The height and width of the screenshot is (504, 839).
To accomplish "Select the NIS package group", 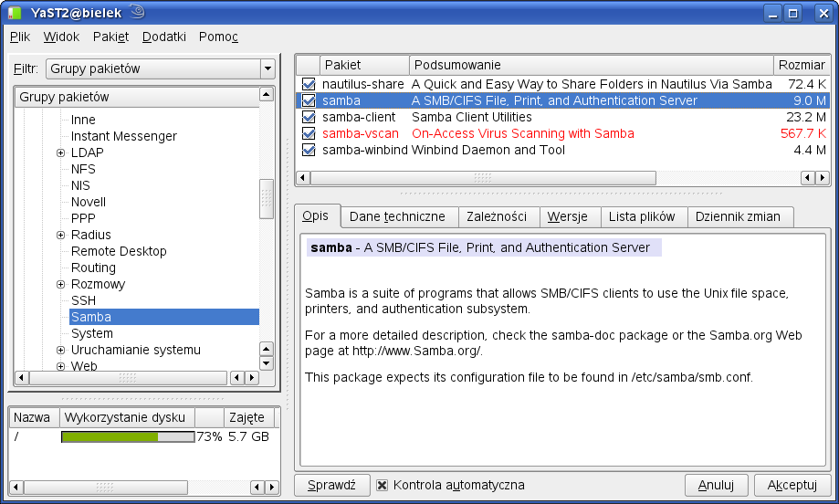I will tap(80, 185).
